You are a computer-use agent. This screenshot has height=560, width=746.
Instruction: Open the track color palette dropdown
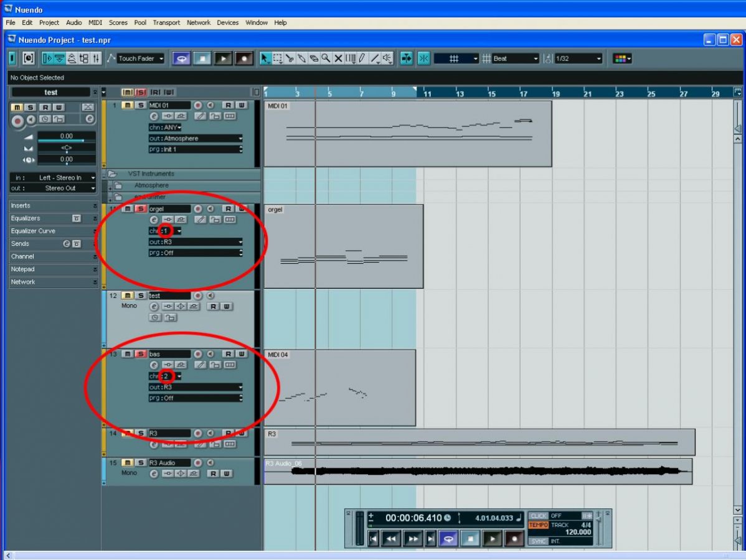622,58
